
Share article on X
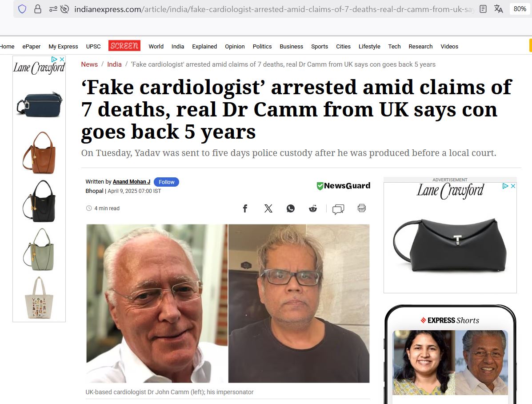(x=268, y=208)
